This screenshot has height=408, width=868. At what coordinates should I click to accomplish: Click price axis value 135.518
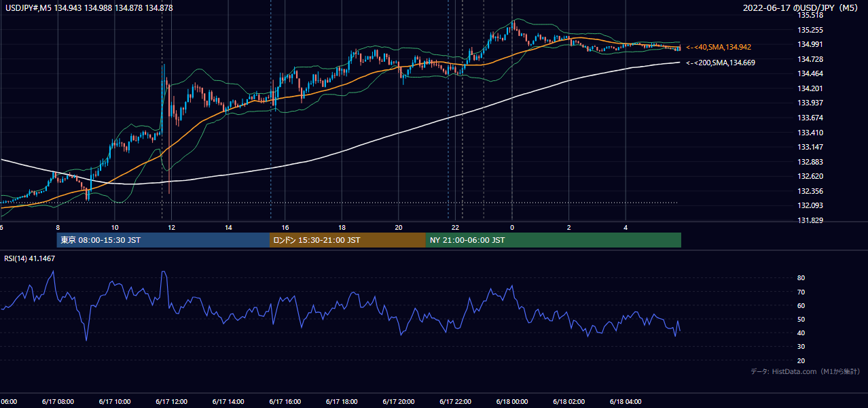point(811,15)
